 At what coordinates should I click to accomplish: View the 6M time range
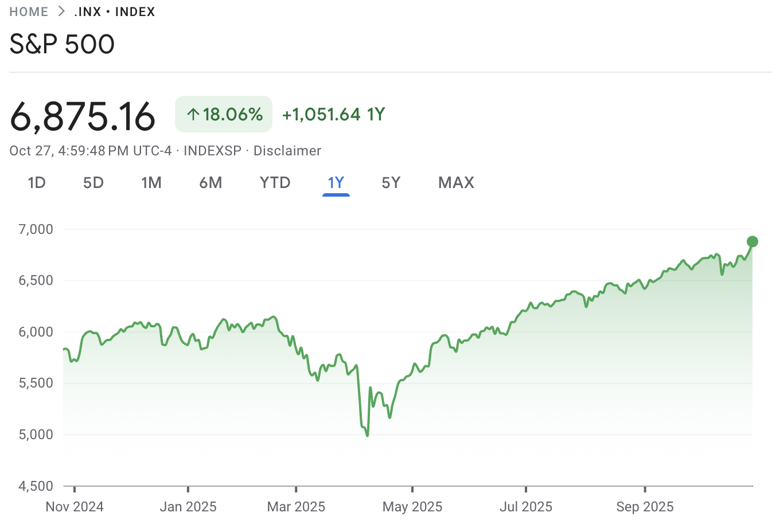pyautogui.click(x=211, y=182)
